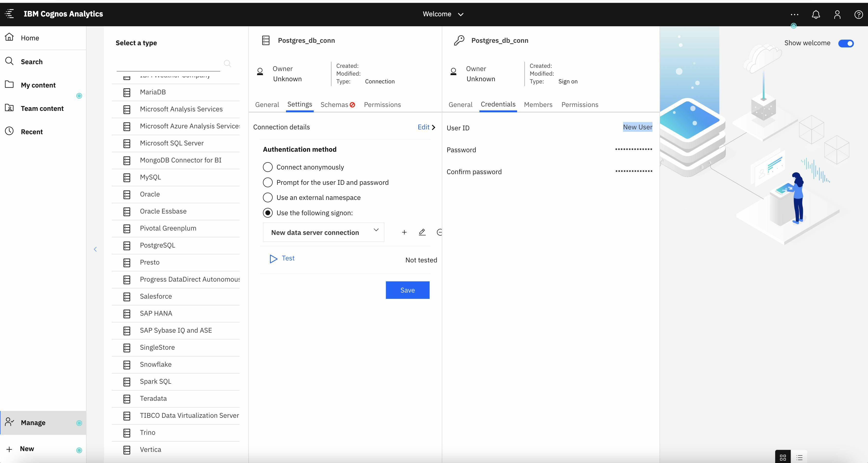Click the three-dot more options icon
The width and height of the screenshot is (868, 463).
tap(794, 15)
